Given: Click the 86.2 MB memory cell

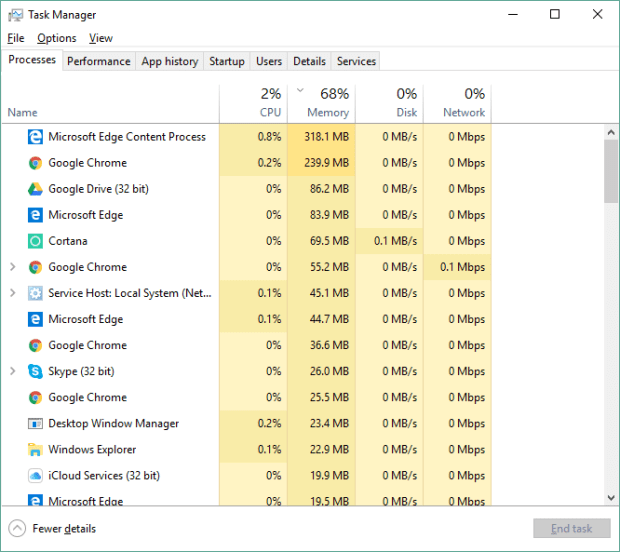Looking at the screenshot, I should [x=321, y=189].
